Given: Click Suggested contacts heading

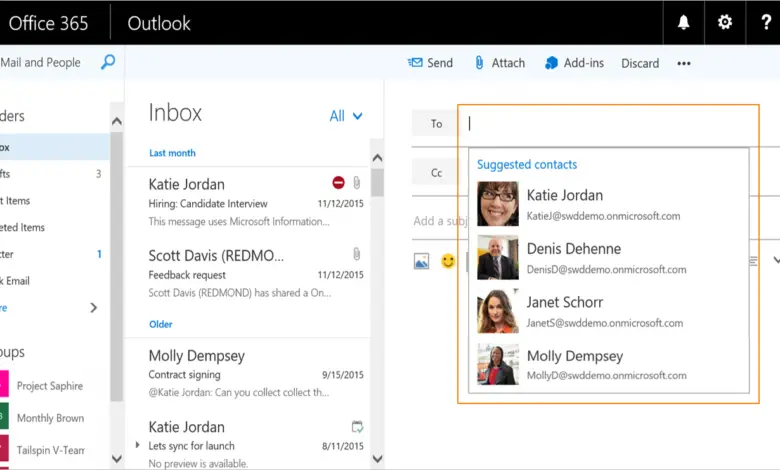Looking at the screenshot, I should [x=527, y=164].
